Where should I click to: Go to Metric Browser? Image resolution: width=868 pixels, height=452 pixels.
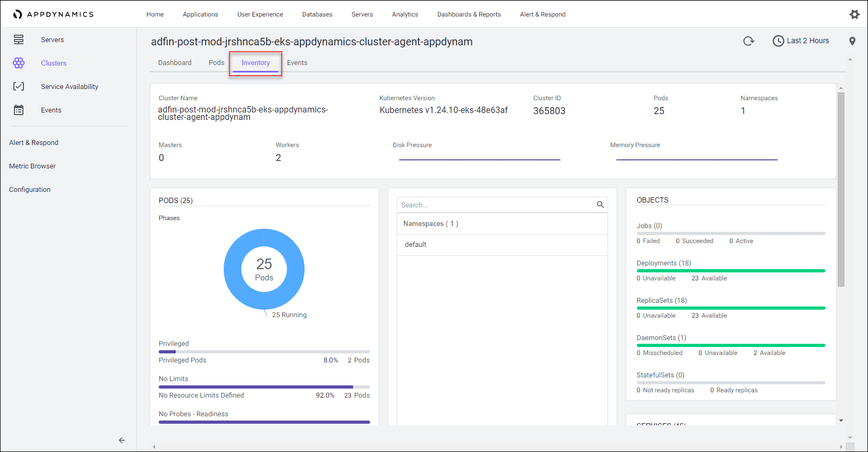pyautogui.click(x=32, y=166)
